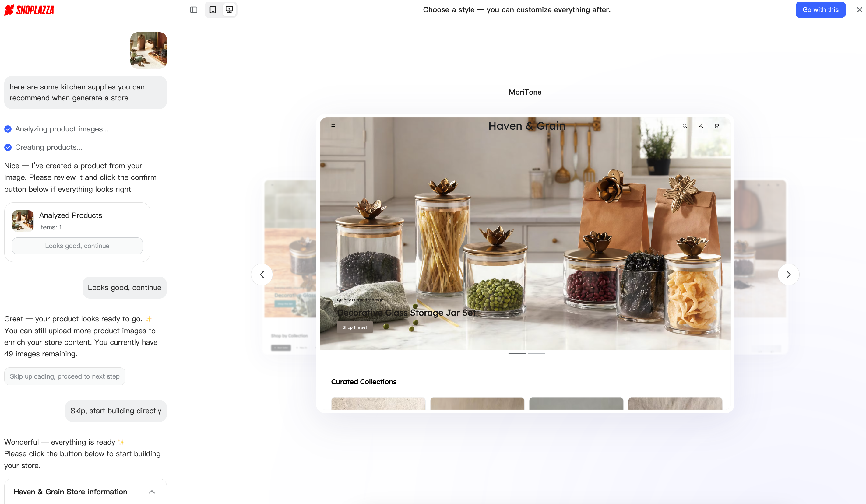Show previous style with left arrow
Screen dimensions: 866x504
[262, 274]
